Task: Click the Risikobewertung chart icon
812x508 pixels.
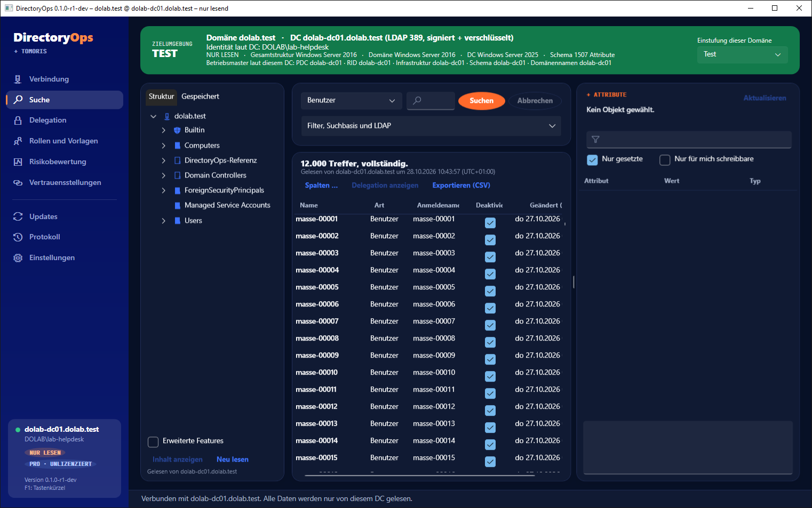Action: tap(18, 162)
